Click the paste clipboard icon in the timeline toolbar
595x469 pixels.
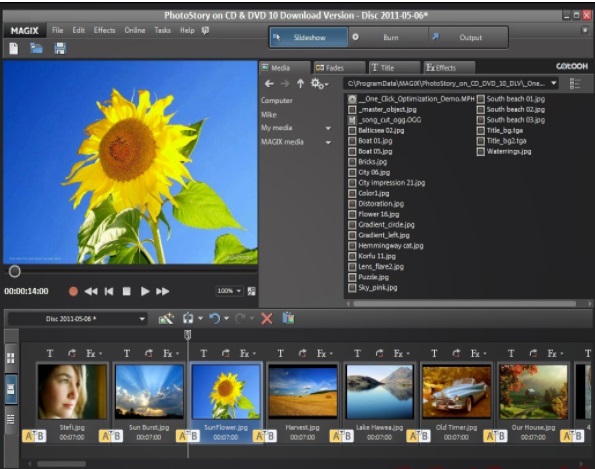pyautogui.click(x=288, y=318)
